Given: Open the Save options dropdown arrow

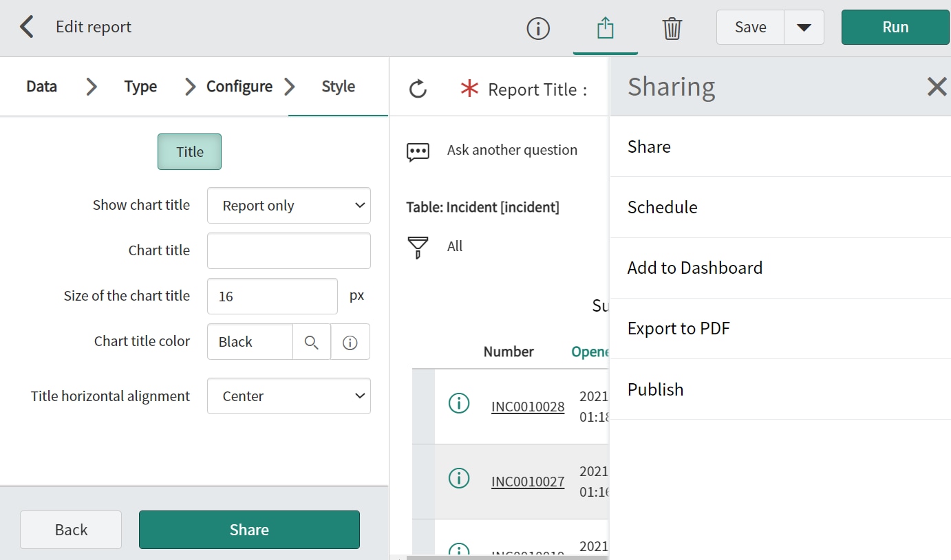Looking at the screenshot, I should [x=804, y=28].
